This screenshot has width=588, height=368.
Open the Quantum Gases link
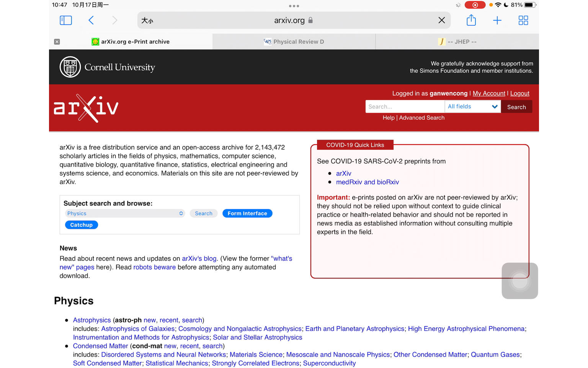(x=495, y=355)
